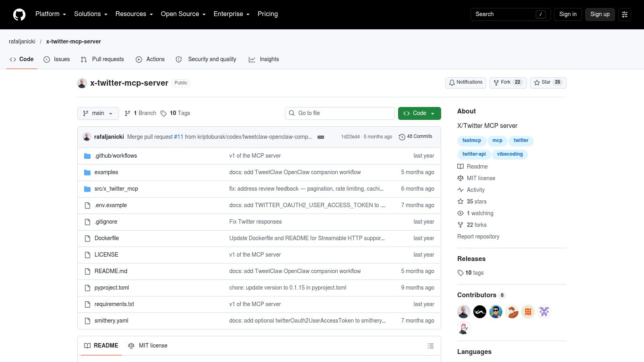The image size is (644, 362).
Task: Open Security and quality tab
Action: pyautogui.click(x=206, y=60)
